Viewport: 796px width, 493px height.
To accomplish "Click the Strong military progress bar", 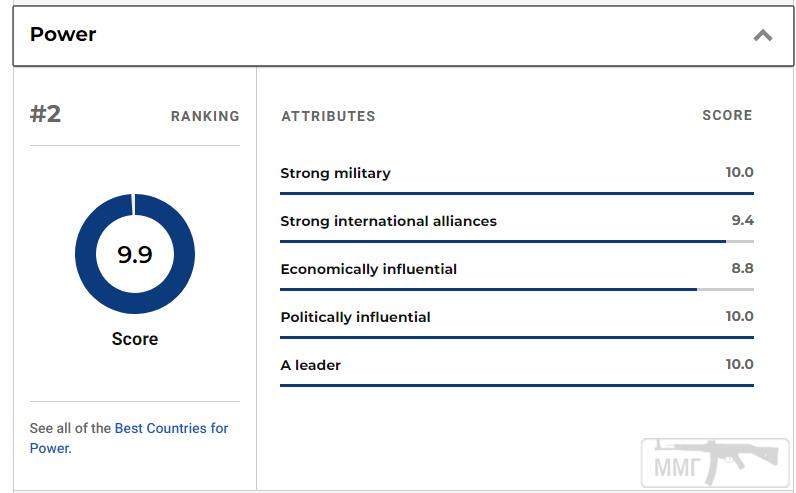I will point(517,193).
